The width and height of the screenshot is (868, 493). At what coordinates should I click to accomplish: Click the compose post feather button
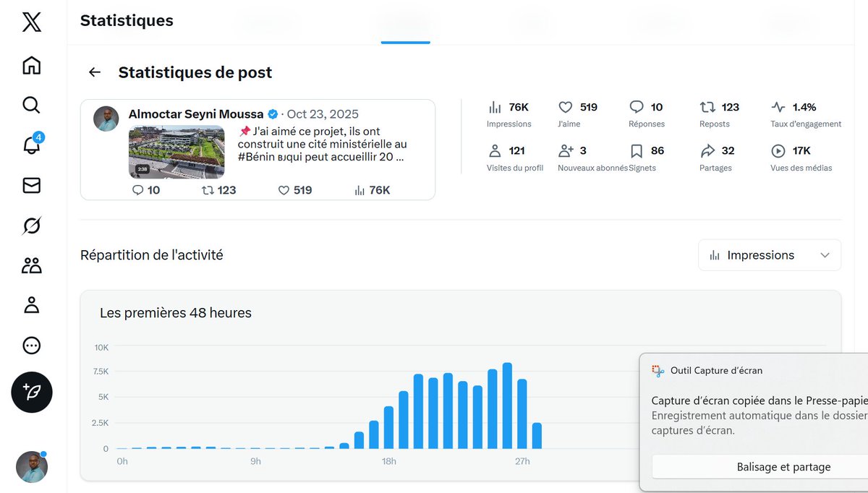(31, 393)
